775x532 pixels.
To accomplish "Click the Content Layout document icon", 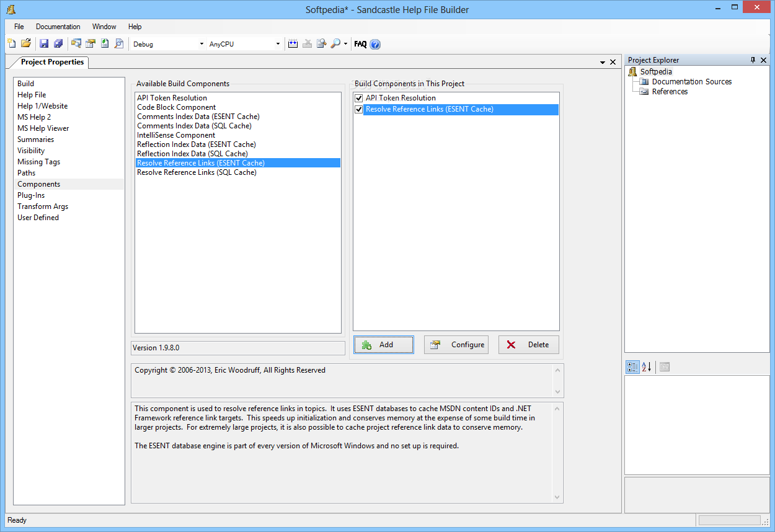I will [105, 43].
